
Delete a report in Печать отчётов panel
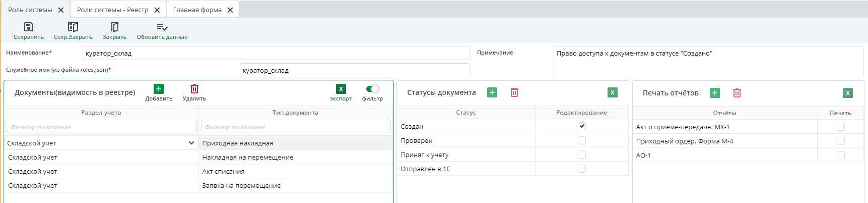[737, 93]
